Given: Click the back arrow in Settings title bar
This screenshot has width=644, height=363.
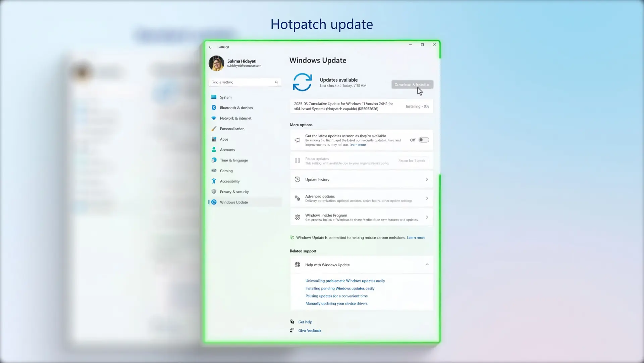Looking at the screenshot, I should (211, 47).
